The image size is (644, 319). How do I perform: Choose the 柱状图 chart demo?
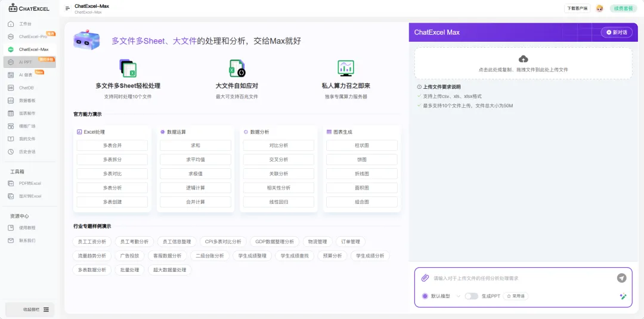(362, 145)
